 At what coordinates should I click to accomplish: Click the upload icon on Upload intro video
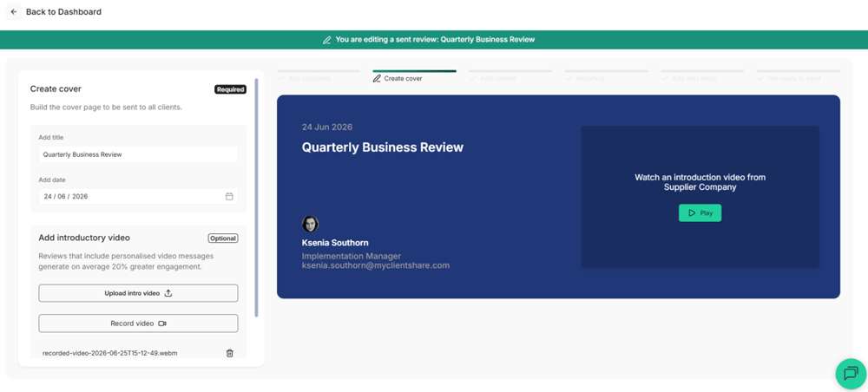pos(169,293)
